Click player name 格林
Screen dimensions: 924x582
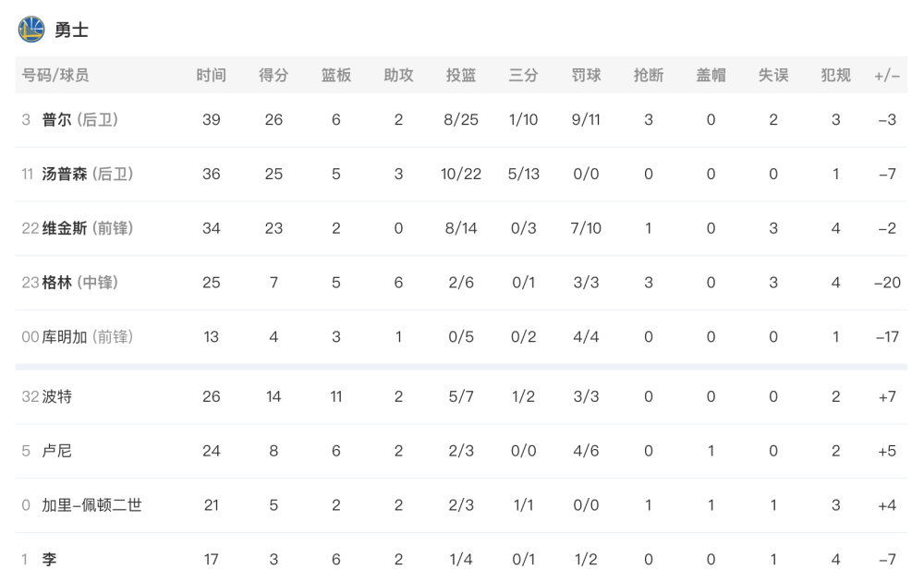tap(56, 282)
